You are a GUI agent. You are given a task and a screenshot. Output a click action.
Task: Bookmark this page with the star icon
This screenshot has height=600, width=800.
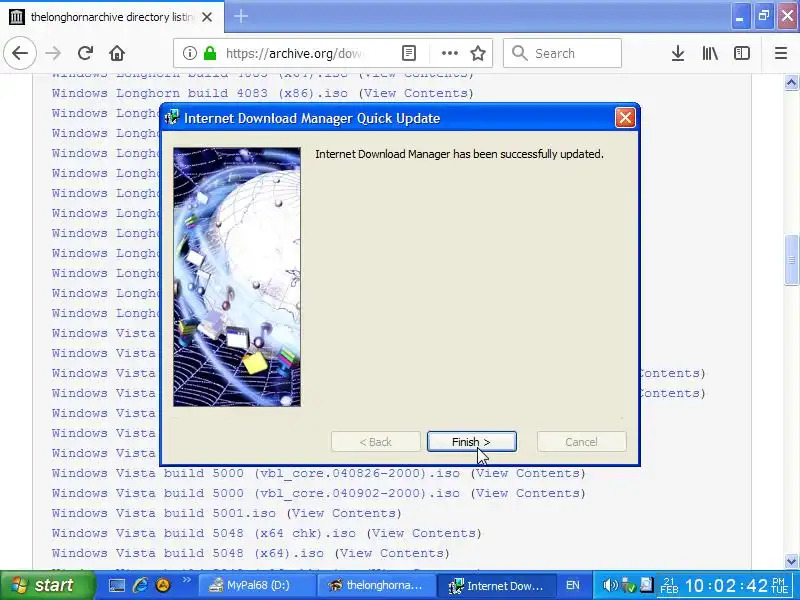point(478,53)
